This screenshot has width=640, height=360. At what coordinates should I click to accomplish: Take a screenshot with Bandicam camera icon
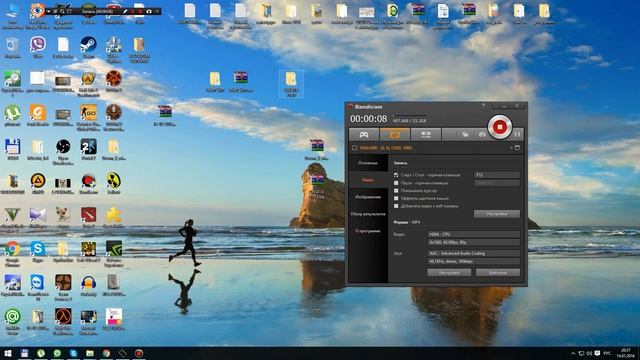point(482,134)
